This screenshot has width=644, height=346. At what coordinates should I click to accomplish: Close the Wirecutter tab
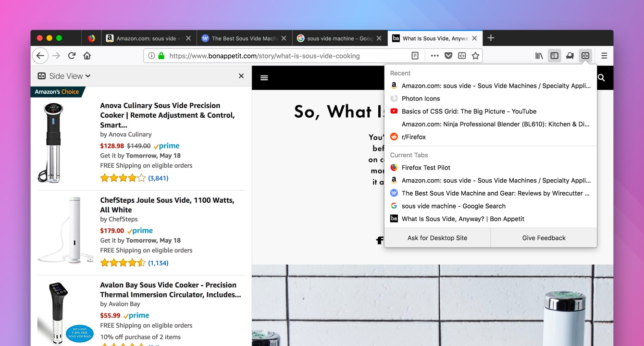click(284, 38)
